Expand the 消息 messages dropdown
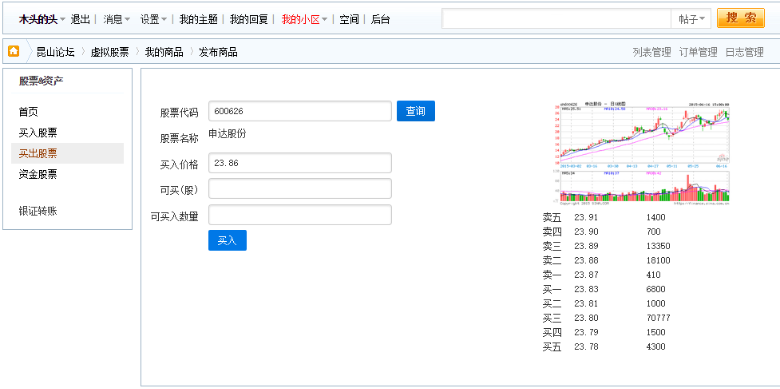This screenshot has height=389, width=780. [x=116, y=20]
